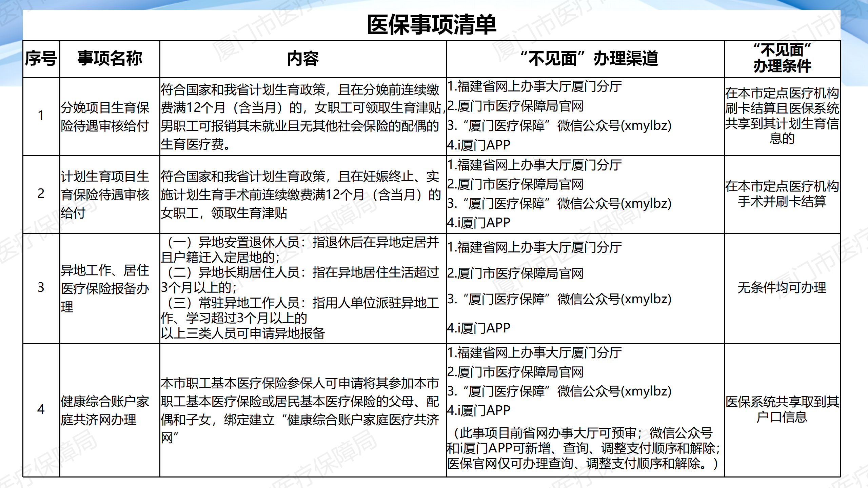This screenshot has width=868, height=488.
Task: Click condition 无条件均可办理
Action: (782, 288)
